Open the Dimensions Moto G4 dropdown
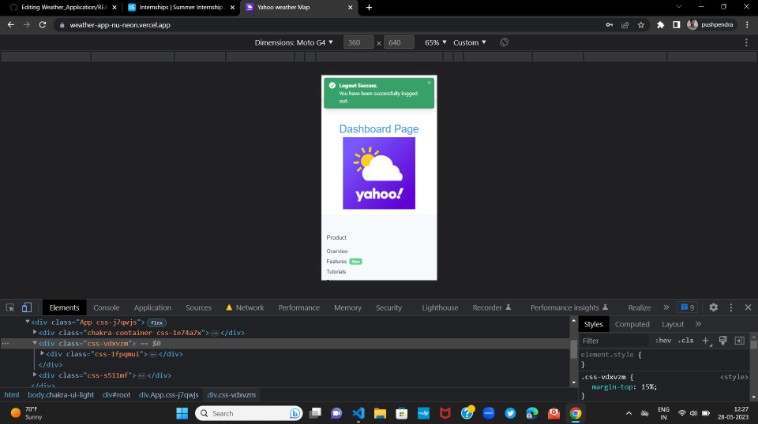 click(295, 43)
